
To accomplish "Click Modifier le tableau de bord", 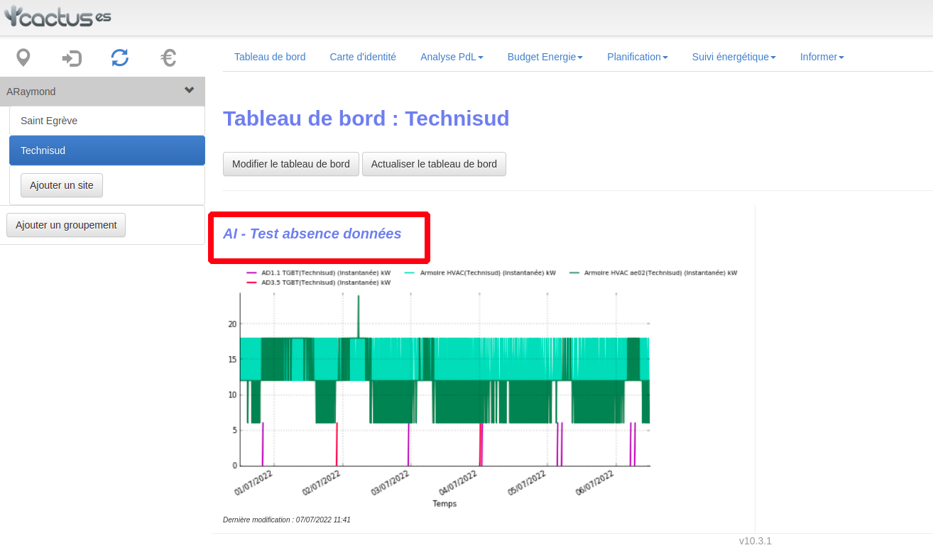I will pyautogui.click(x=291, y=164).
